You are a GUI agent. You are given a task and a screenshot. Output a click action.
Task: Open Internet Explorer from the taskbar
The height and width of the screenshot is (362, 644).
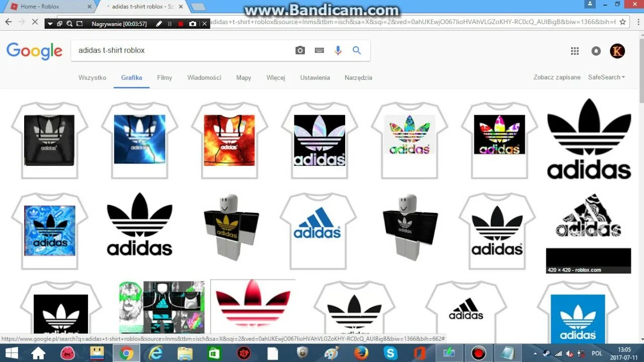[156, 353]
